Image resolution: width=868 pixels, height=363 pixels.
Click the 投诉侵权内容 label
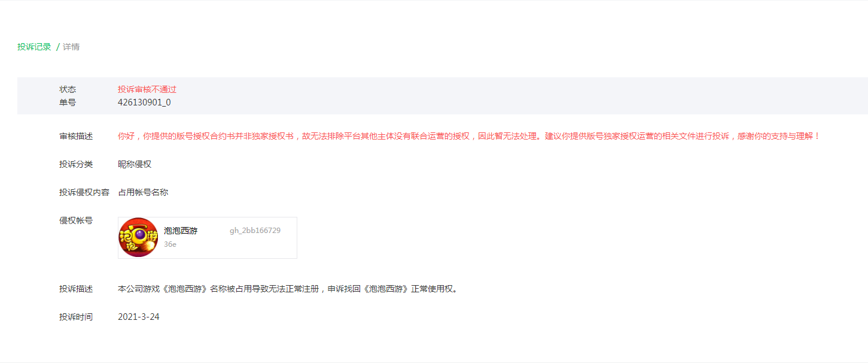click(x=84, y=192)
